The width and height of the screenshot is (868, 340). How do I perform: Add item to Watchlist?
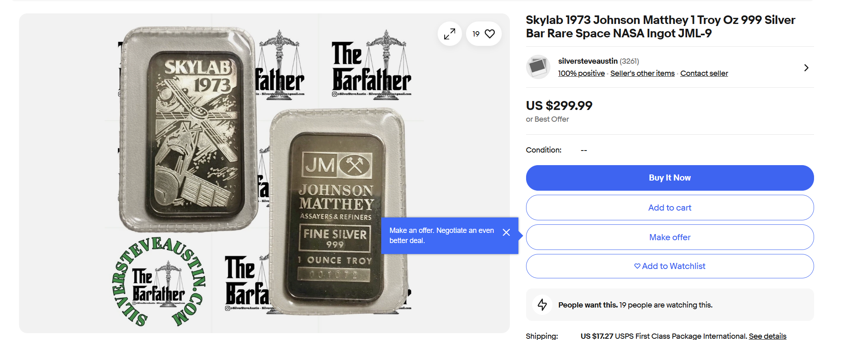[670, 266]
